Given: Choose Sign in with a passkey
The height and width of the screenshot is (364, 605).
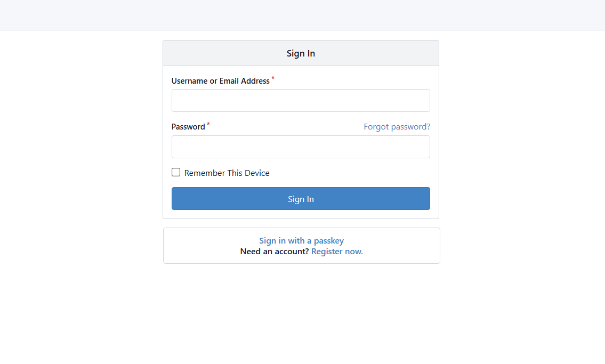Looking at the screenshot, I should click(301, 240).
